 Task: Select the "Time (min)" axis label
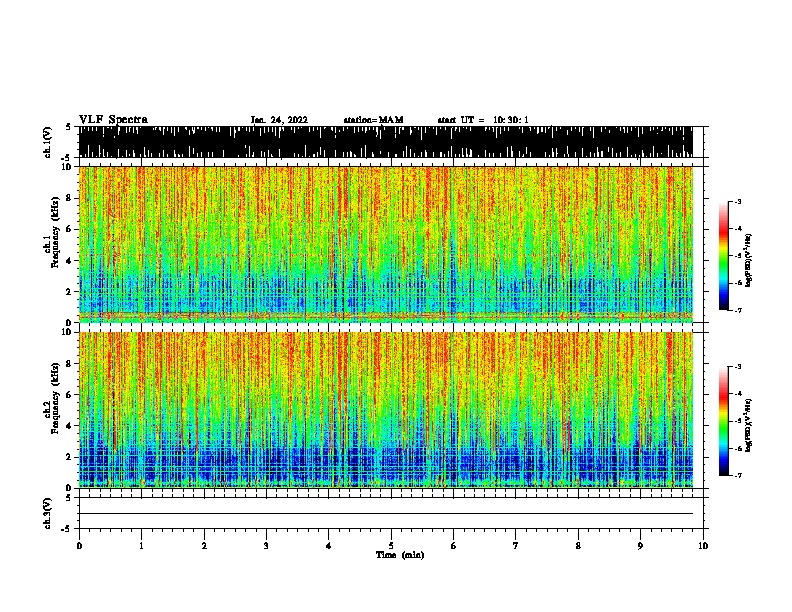click(400, 555)
